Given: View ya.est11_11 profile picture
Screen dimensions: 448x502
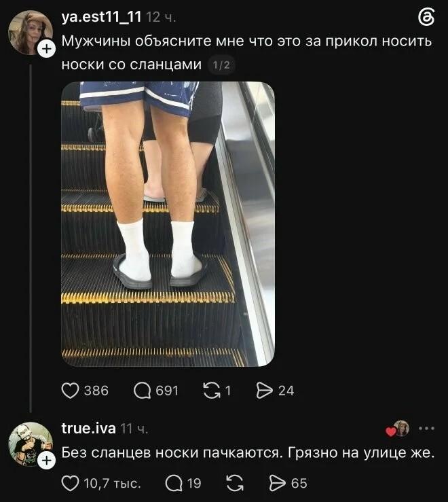Looking at the screenshot, I should click(31, 33).
